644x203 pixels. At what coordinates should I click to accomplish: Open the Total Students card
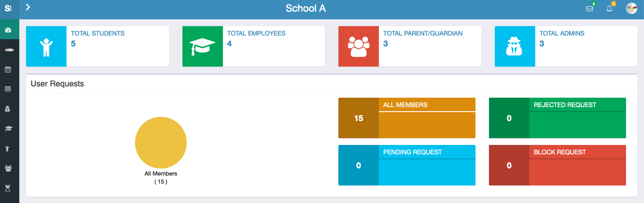(x=98, y=46)
